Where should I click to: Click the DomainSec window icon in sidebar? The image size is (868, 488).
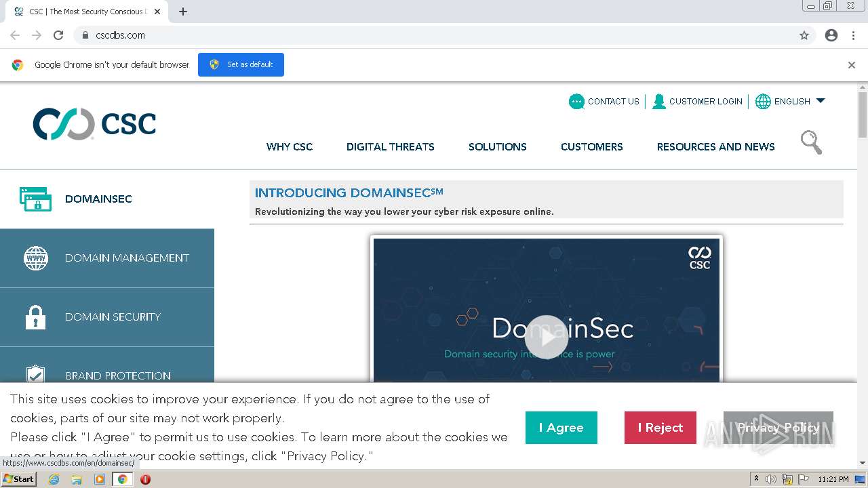click(35, 199)
